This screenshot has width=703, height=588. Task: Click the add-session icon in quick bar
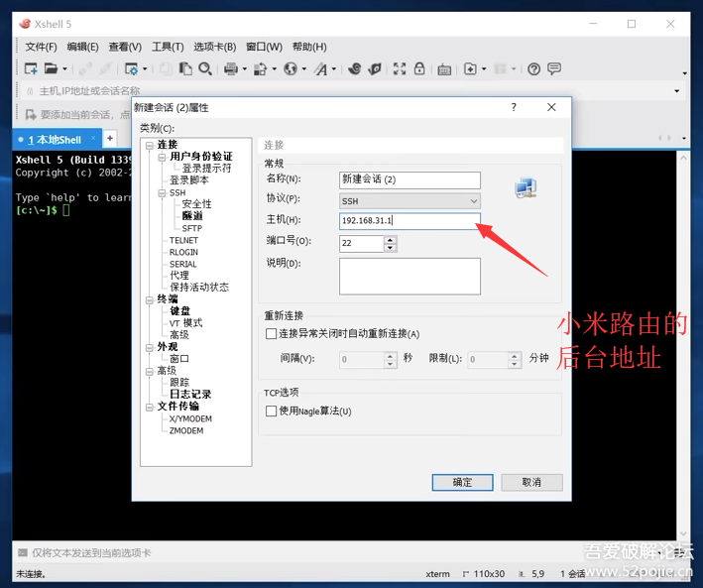pyautogui.click(x=31, y=115)
